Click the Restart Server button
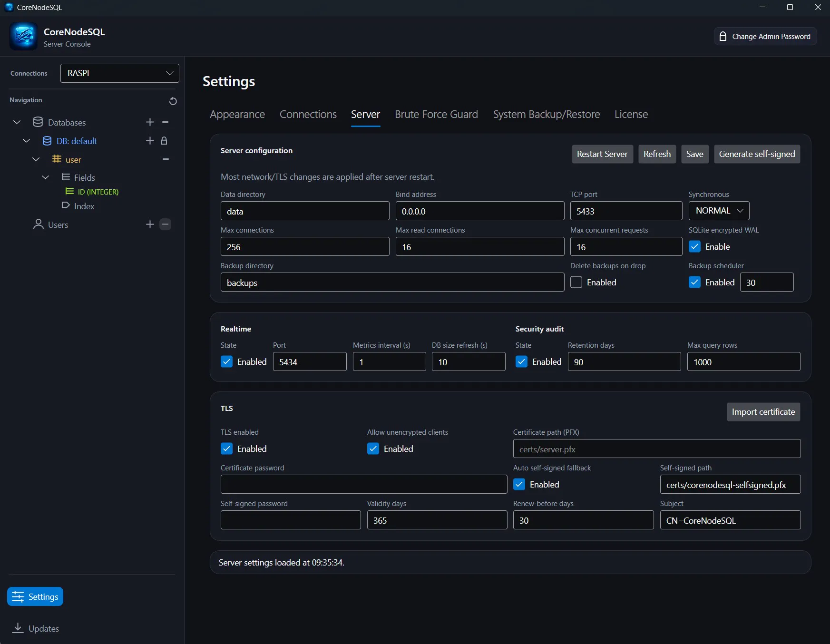Screen dimensions: 830x644 pyautogui.click(x=602, y=154)
